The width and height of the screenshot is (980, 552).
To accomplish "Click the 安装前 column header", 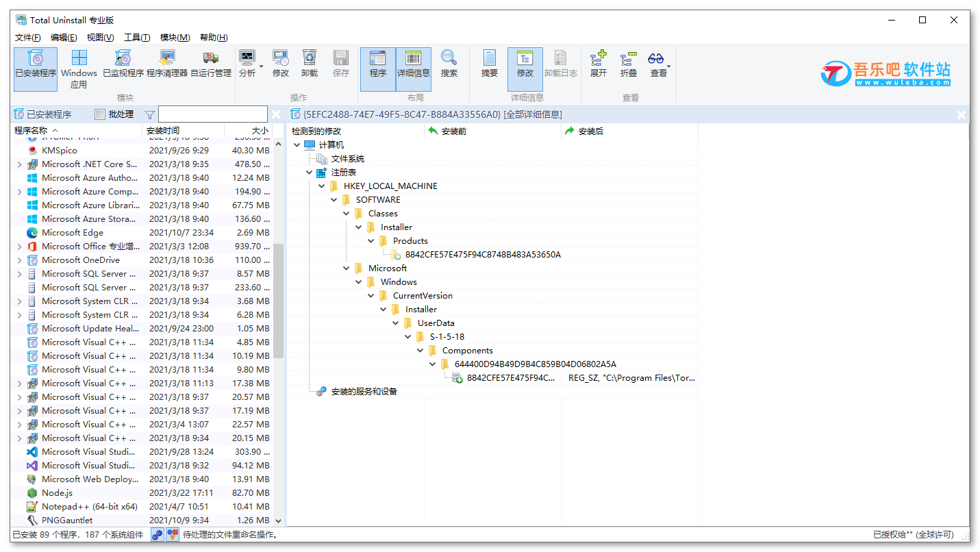I will pyautogui.click(x=493, y=131).
